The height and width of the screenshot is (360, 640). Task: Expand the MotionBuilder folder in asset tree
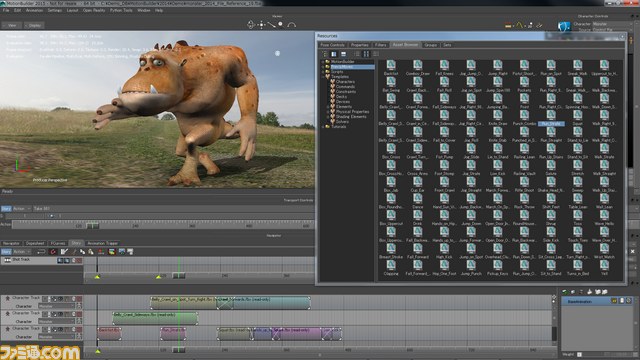click(323, 62)
